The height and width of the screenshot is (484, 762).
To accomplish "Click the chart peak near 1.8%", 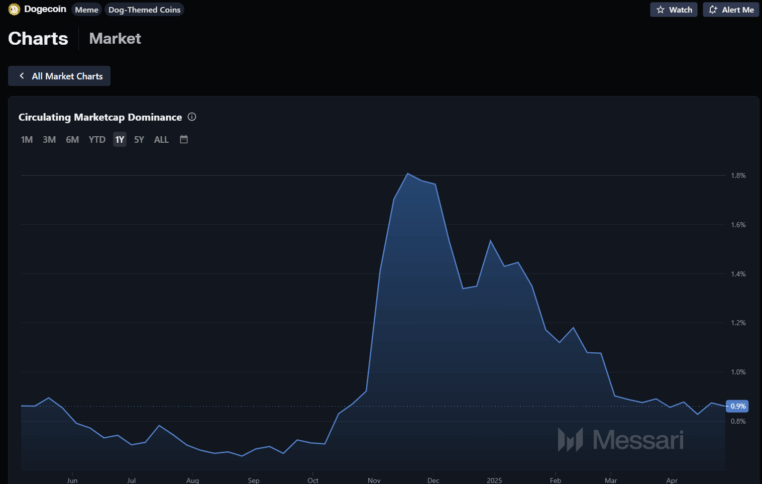I will pos(407,174).
